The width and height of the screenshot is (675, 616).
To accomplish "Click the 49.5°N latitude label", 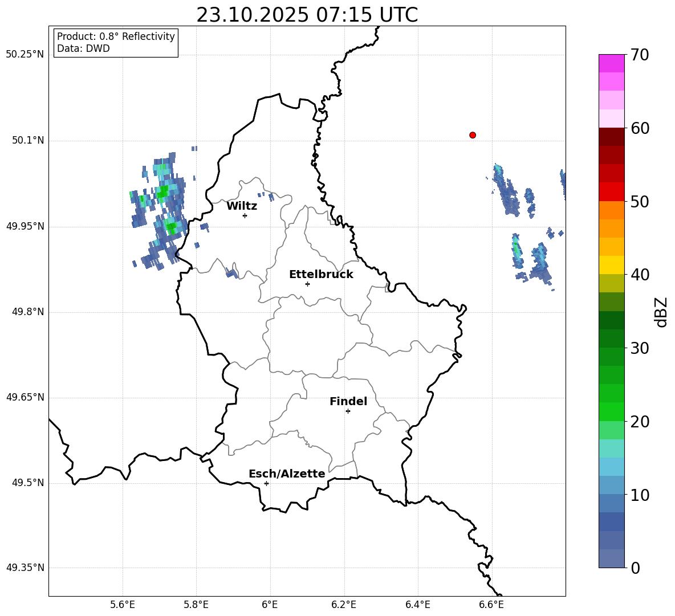I will 28,483.
